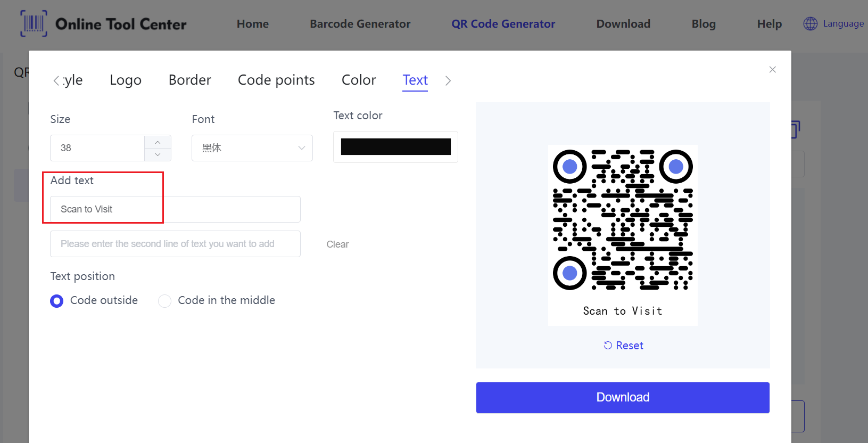Increase text size with the up arrow

pyautogui.click(x=158, y=142)
